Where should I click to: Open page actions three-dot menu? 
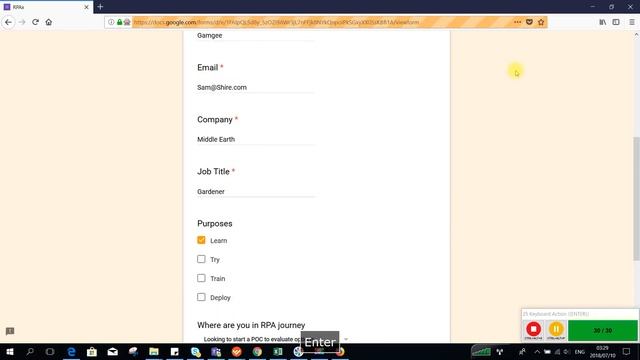pos(517,22)
